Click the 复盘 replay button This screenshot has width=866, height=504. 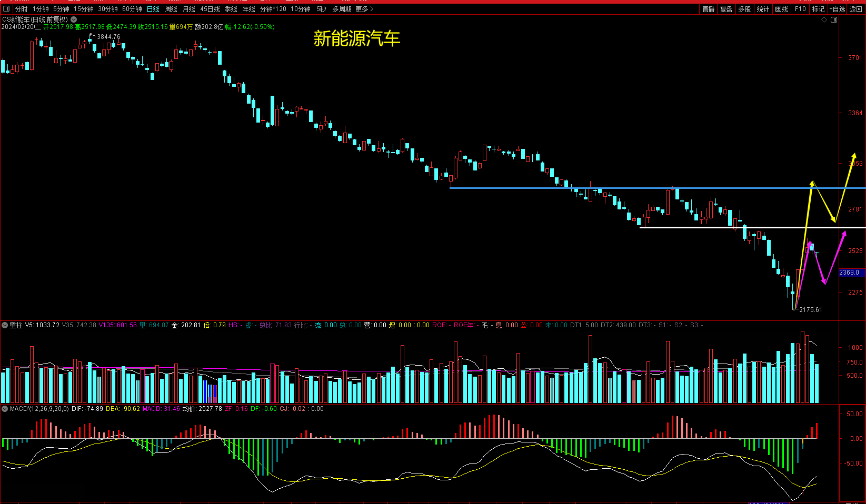726,9
